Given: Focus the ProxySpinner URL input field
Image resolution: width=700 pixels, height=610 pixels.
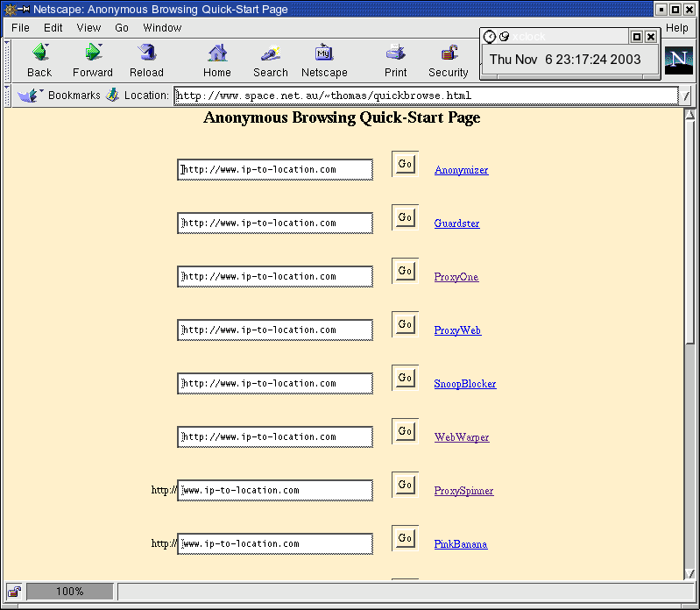Looking at the screenshot, I should (275, 490).
